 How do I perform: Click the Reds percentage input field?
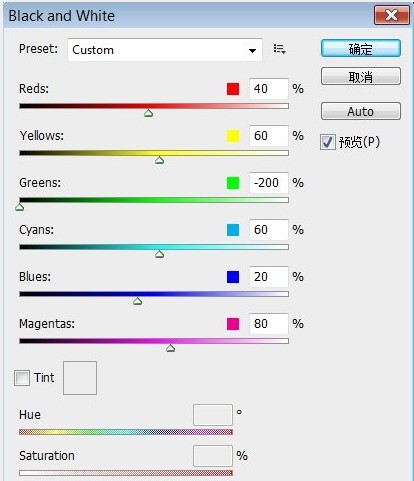pos(269,89)
